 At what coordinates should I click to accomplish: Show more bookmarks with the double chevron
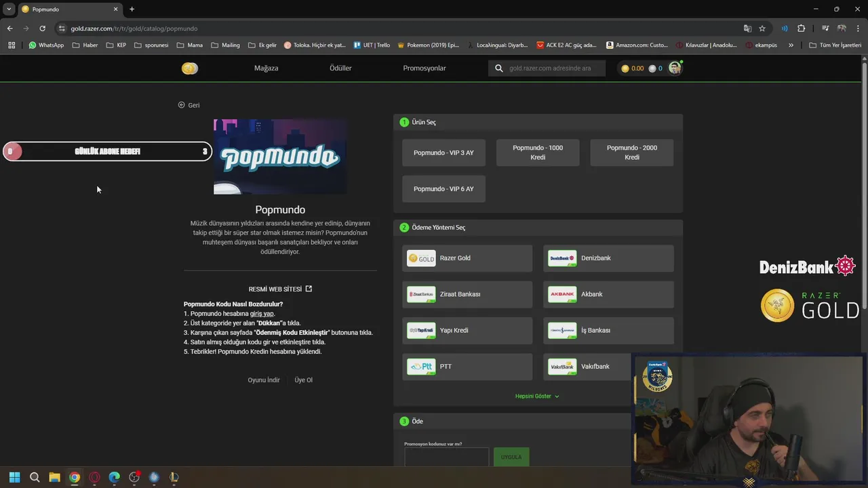point(791,45)
